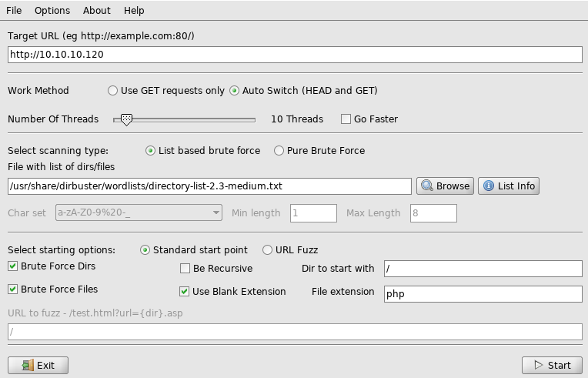
Task: Click 'File with list of dirs/files' label
Action: [x=61, y=167]
